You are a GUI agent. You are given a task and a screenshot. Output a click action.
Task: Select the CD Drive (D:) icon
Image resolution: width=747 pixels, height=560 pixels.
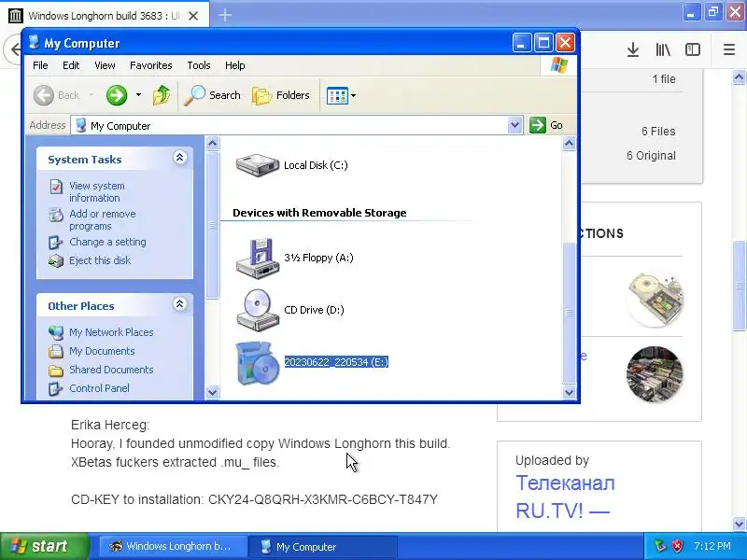pyautogui.click(x=258, y=310)
